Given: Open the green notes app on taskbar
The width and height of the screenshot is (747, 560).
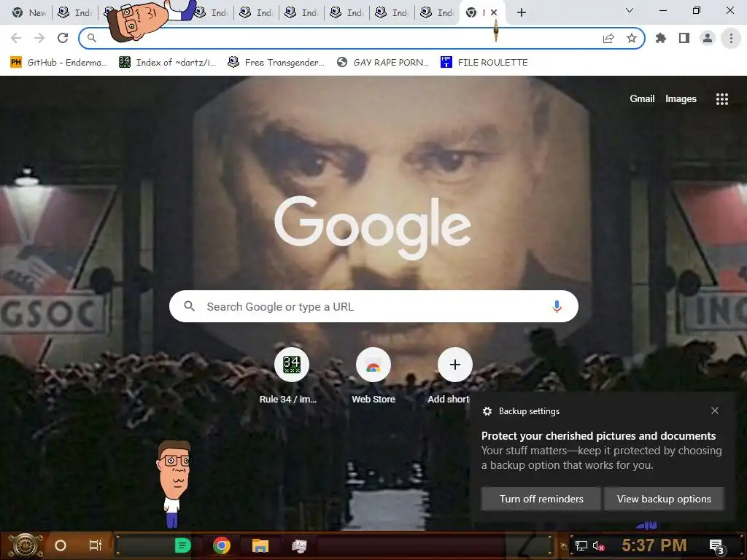Looking at the screenshot, I should pyautogui.click(x=182, y=545).
